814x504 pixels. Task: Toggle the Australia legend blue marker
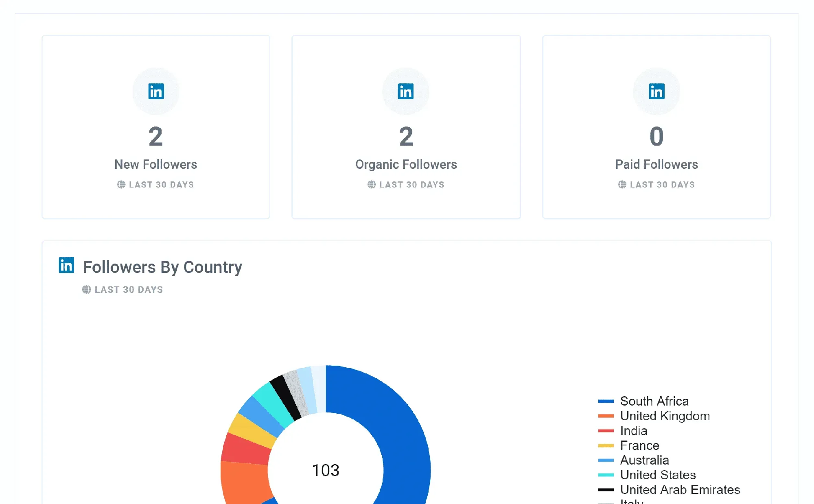pyautogui.click(x=606, y=460)
